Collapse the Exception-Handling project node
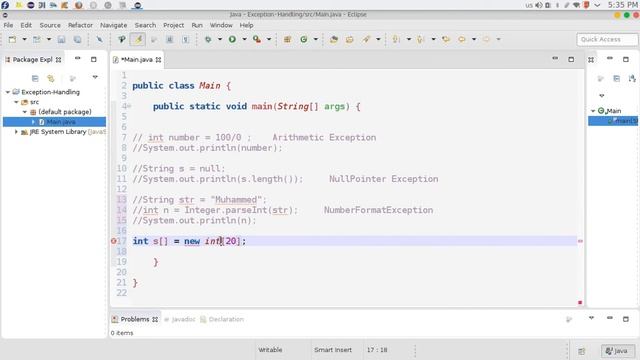The image size is (640, 360). pyautogui.click(x=8, y=92)
